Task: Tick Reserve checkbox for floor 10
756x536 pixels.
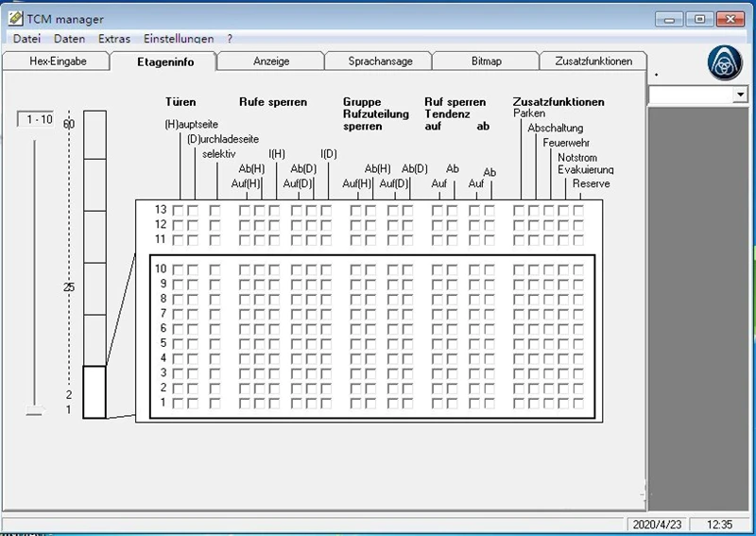Action: click(x=578, y=270)
